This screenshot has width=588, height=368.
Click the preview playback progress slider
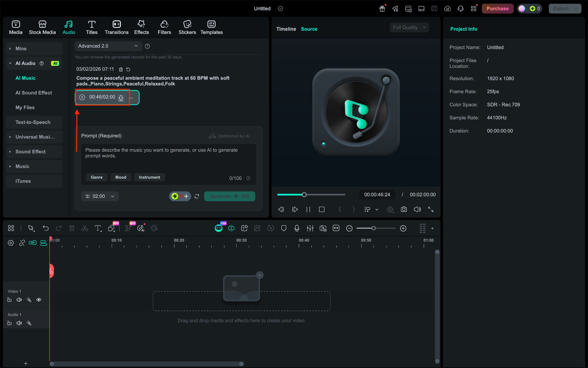pyautogui.click(x=311, y=195)
